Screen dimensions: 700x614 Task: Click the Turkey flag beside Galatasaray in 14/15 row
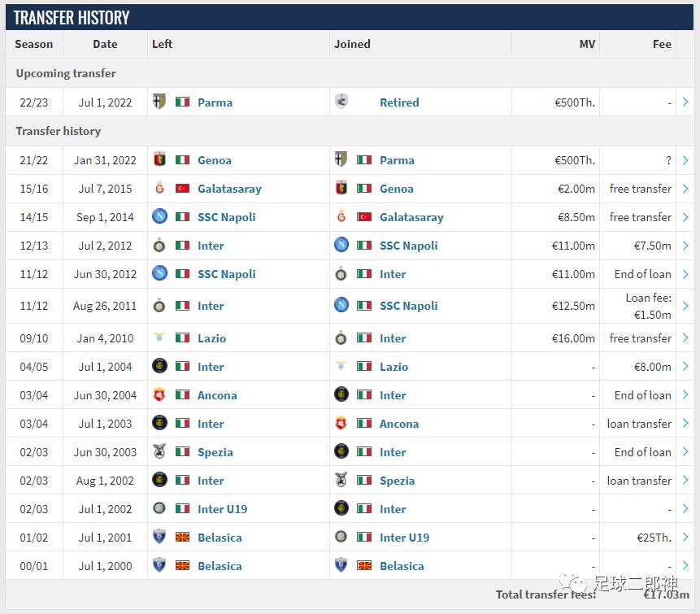pos(364,217)
